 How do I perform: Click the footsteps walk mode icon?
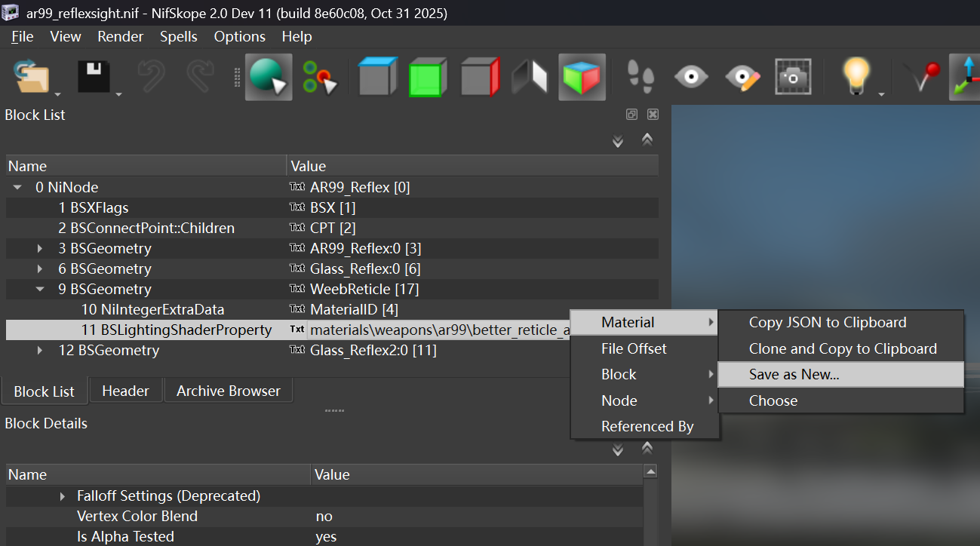[x=642, y=77]
